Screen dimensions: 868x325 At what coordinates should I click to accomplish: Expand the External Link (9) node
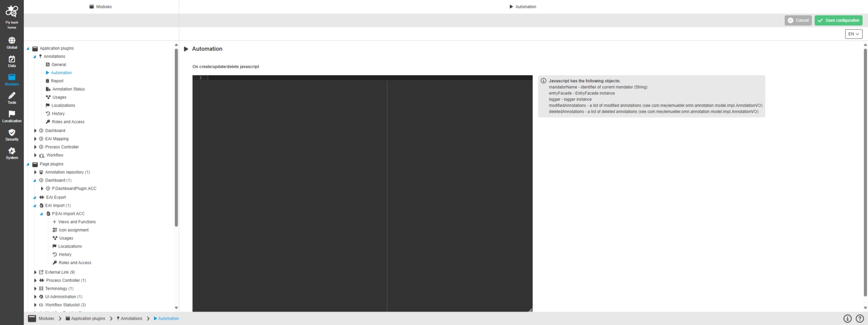tap(35, 272)
